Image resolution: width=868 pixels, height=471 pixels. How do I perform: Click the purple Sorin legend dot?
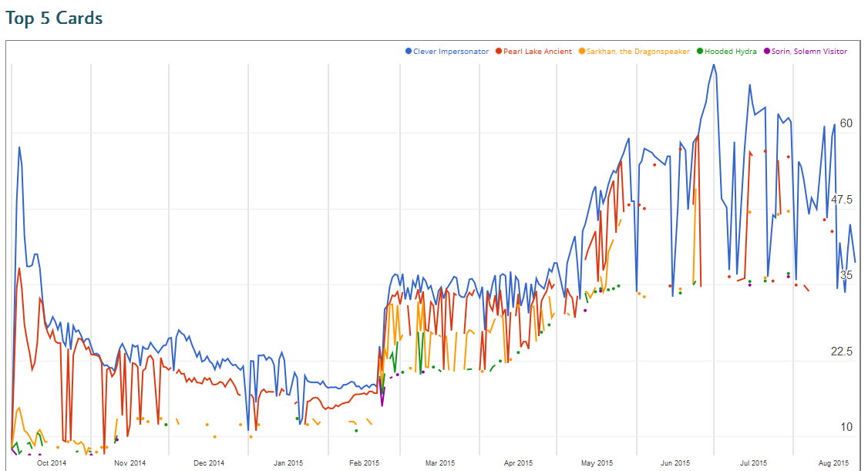coord(766,52)
